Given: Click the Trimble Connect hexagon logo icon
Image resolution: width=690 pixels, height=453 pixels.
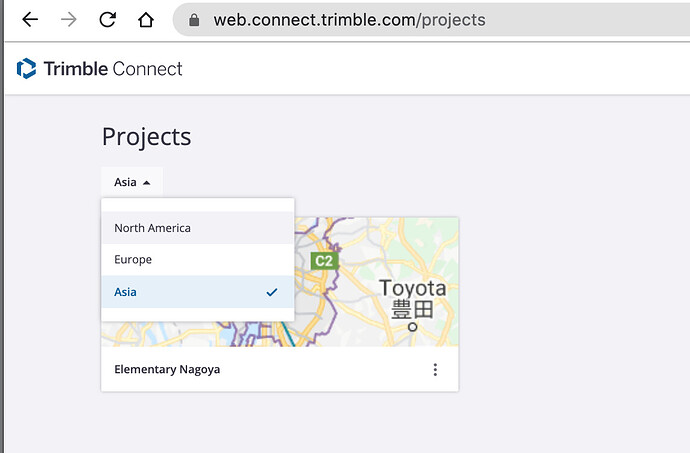Looking at the screenshot, I should click(27, 69).
